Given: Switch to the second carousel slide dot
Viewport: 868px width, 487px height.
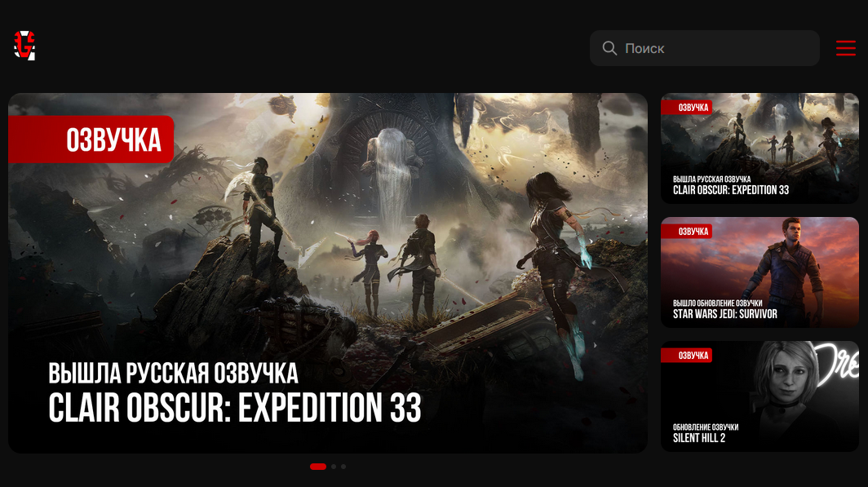Looking at the screenshot, I should tap(333, 467).
